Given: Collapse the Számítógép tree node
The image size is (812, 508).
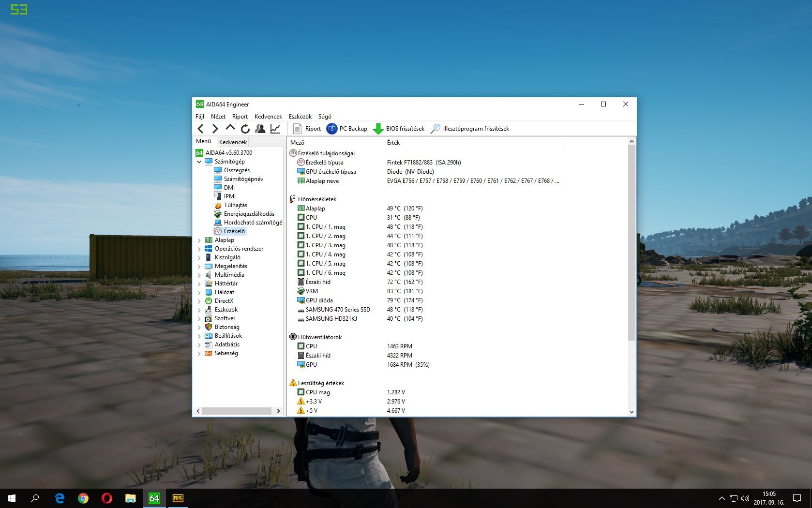Looking at the screenshot, I should [x=199, y=162].
